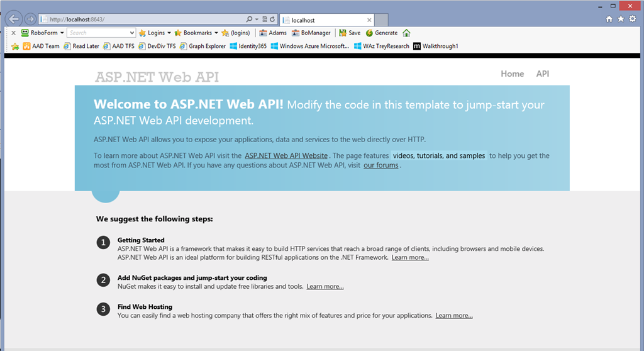Click Learn more under Getting Started
Viewport: 644px width, 351px height.
click(x=410, y=258)
